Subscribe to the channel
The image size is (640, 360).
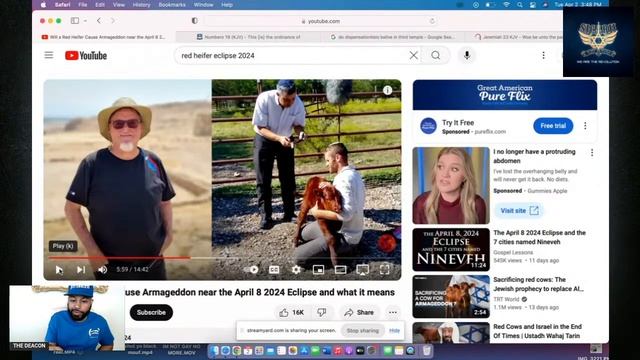coord(151,312)
